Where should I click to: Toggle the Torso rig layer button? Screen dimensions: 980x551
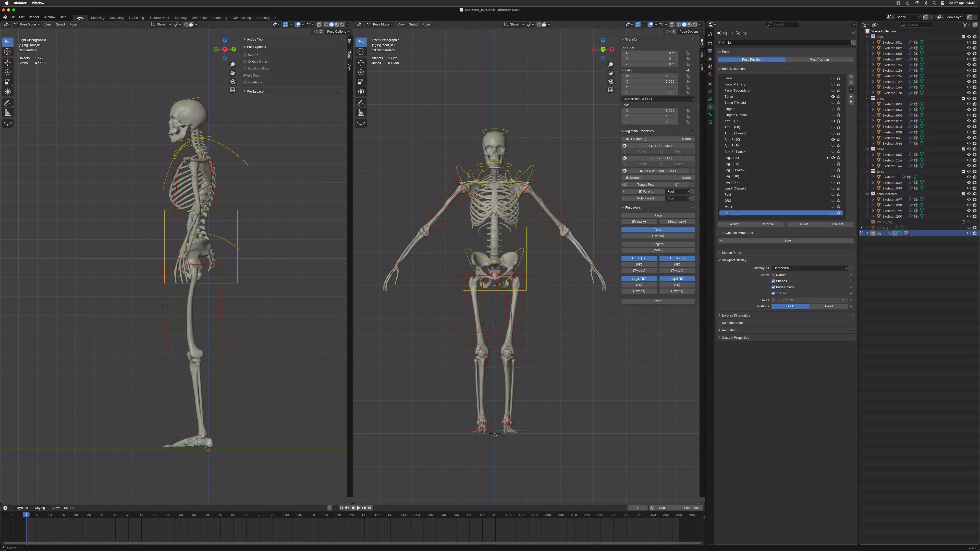658,230
